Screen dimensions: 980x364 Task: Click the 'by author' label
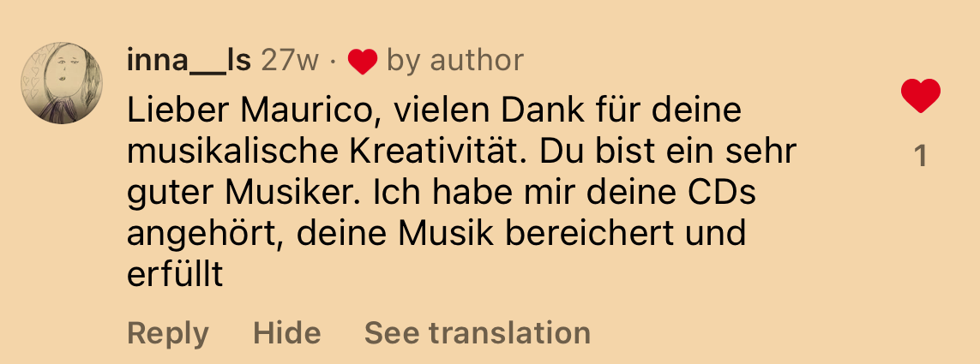(x=455, y=61)
